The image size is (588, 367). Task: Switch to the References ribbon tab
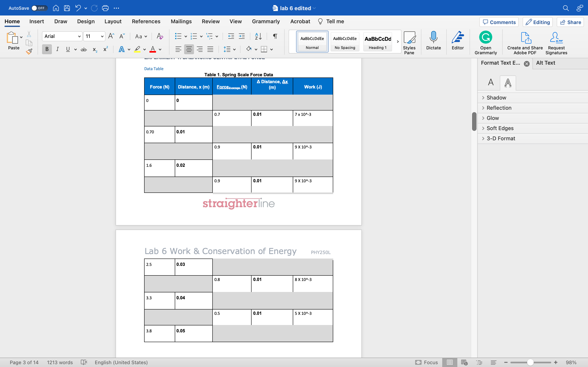146,21
